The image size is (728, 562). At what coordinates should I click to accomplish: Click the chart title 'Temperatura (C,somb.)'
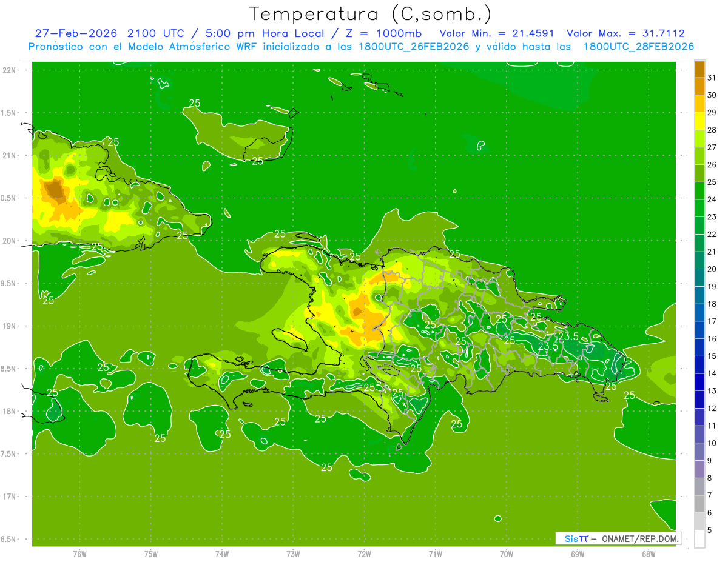coord(371,15)
